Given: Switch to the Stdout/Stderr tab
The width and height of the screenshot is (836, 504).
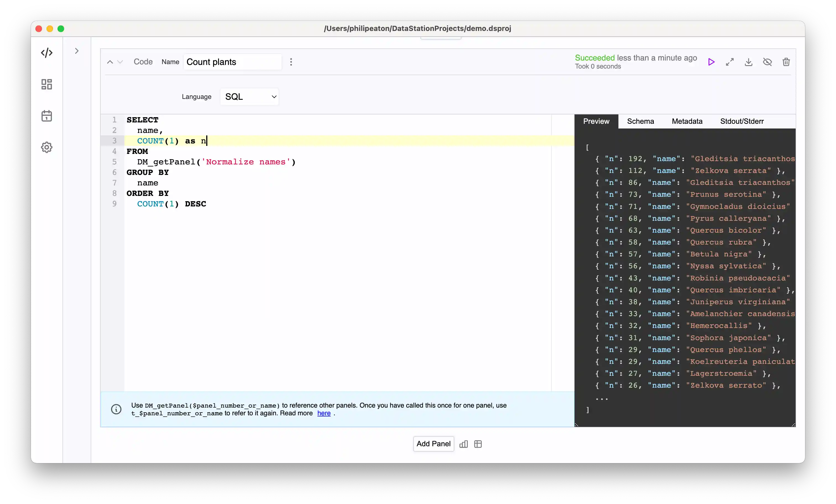Looking at the screenshot, I should pyautogui.click(x=742, y=121).
